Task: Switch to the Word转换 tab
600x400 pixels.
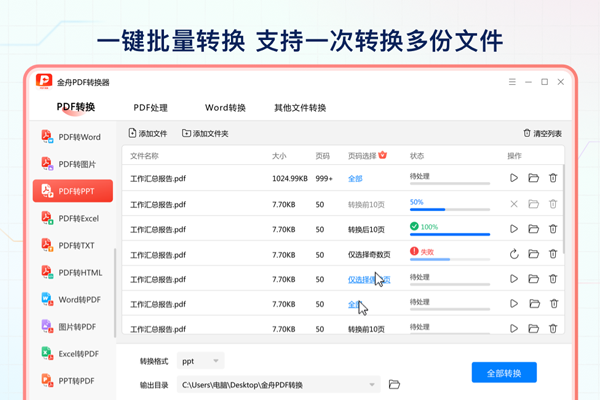Action: coord(225,108)
